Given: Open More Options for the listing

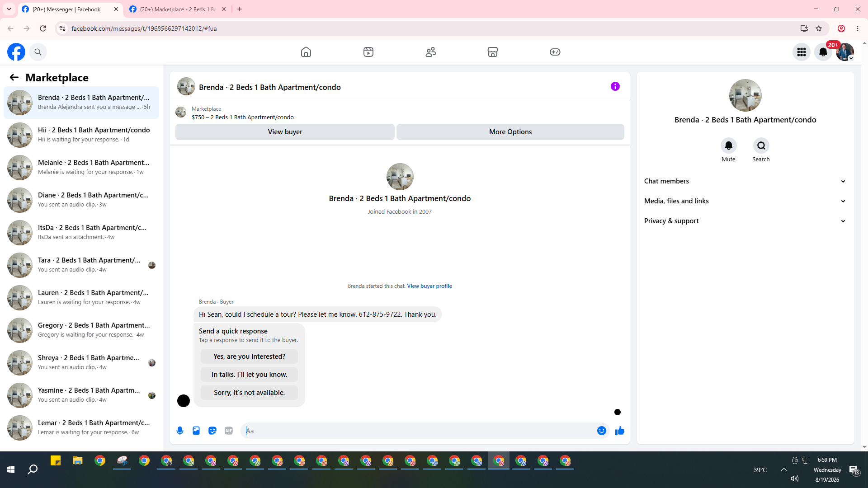Looking at the screenshot, I should click(x=510, y=132).
